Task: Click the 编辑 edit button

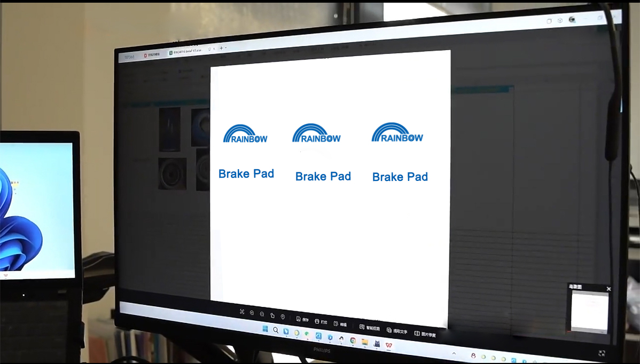Action: tap(340, 324)
